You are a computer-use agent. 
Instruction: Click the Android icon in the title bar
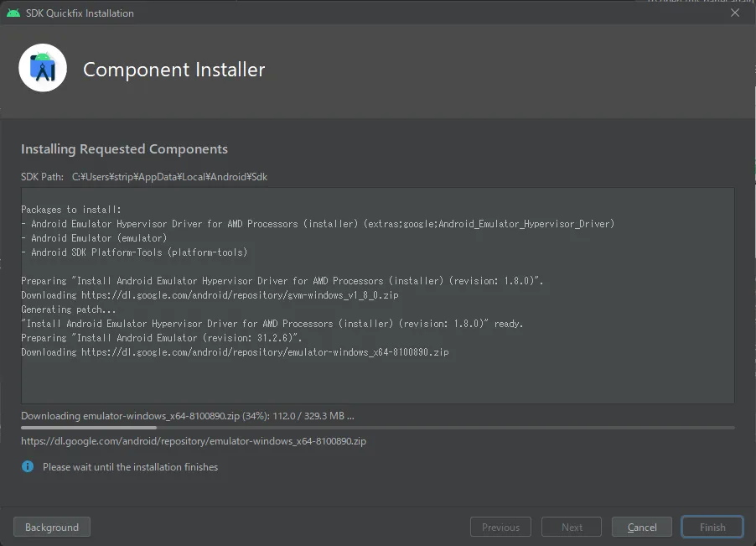pos(13,13)
